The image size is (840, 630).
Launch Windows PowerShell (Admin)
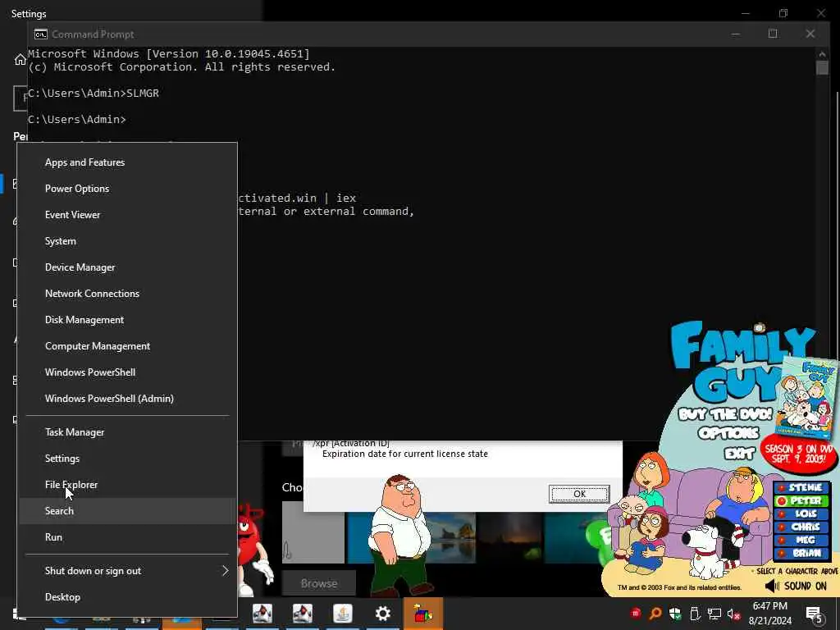coord(127,399)
